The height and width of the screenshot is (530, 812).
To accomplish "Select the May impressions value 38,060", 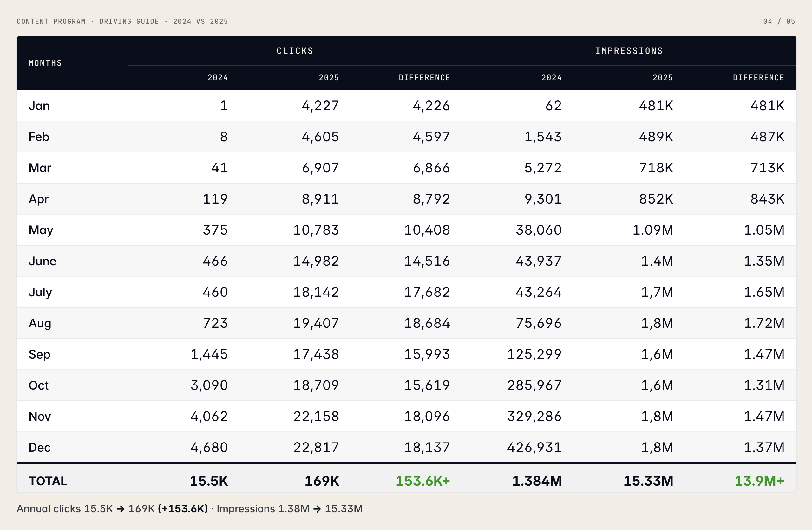I will [x=539, y=230].
